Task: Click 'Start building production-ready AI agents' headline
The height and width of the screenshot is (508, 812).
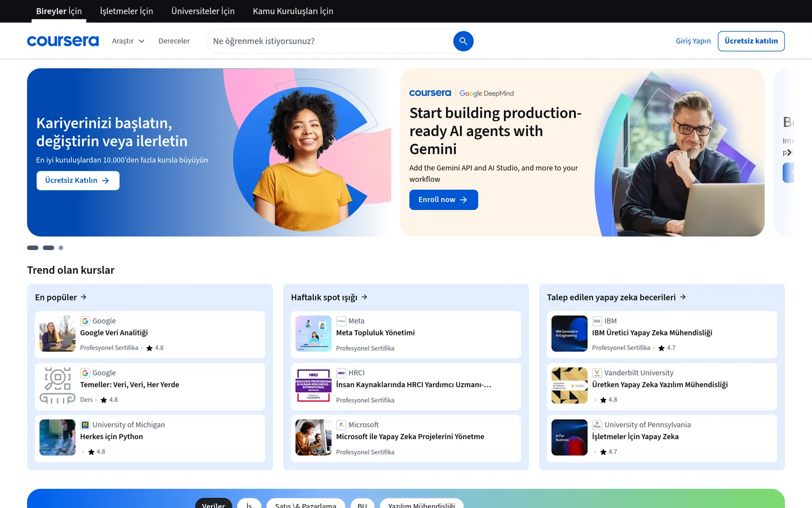Action: (x=495, y=131)
